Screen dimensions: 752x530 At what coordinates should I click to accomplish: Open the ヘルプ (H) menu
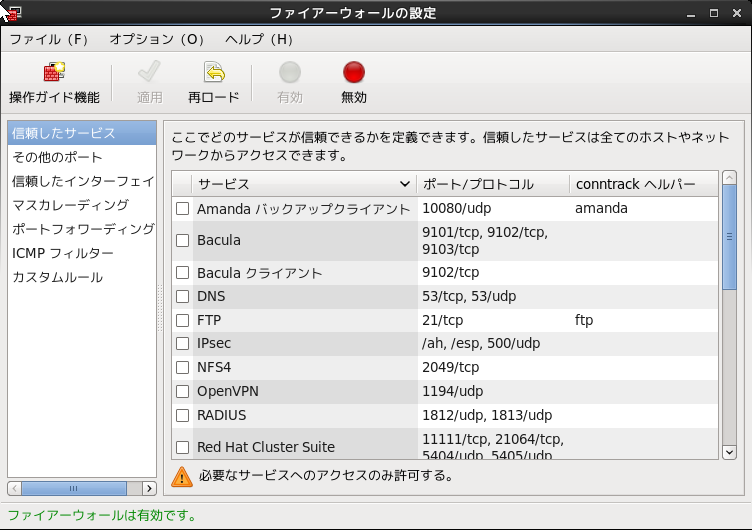pos(259,39)
